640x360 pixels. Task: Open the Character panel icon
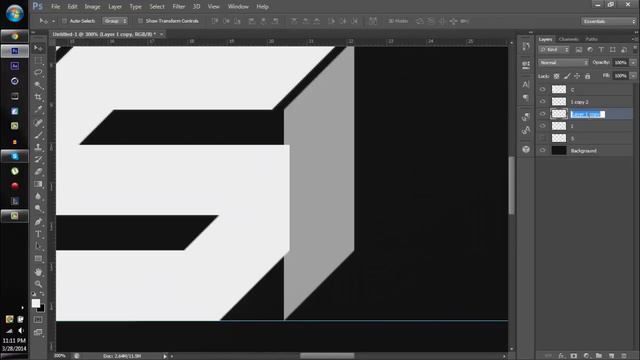pos(526,84)
